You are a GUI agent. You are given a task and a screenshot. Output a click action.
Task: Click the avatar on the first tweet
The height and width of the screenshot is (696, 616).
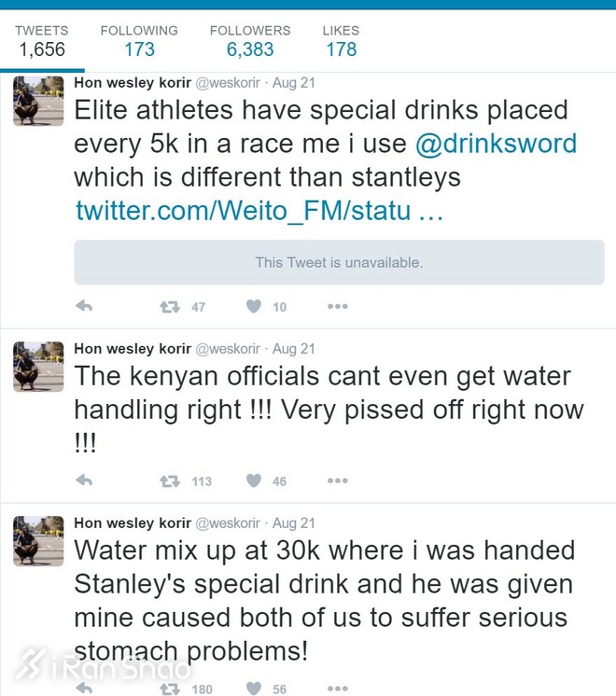click(38, 102)
